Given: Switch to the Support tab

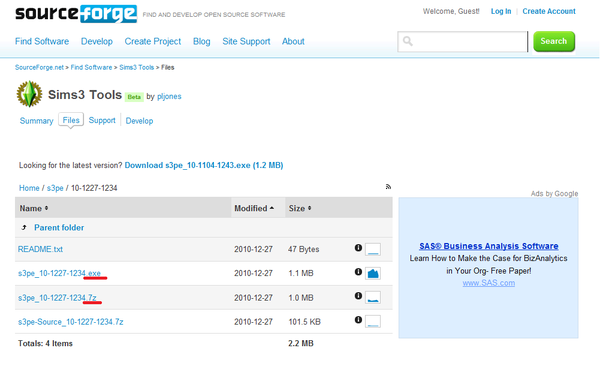Looking at the screenshot, I should (102, 121).
